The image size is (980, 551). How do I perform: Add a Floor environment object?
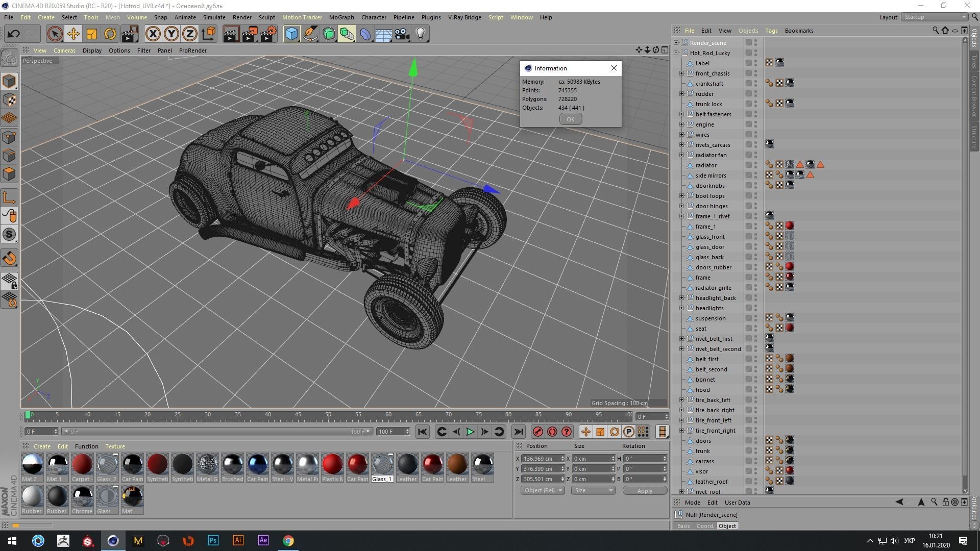[383, 34]
